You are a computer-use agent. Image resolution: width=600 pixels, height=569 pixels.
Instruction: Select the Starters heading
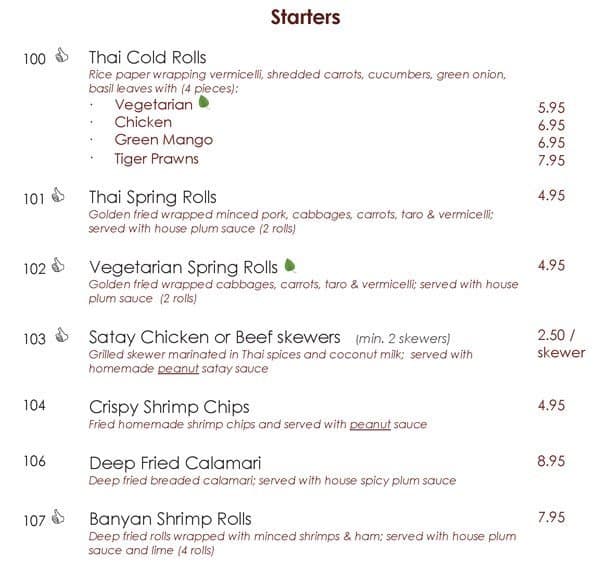pyautogui.click(x=305, y=18)
